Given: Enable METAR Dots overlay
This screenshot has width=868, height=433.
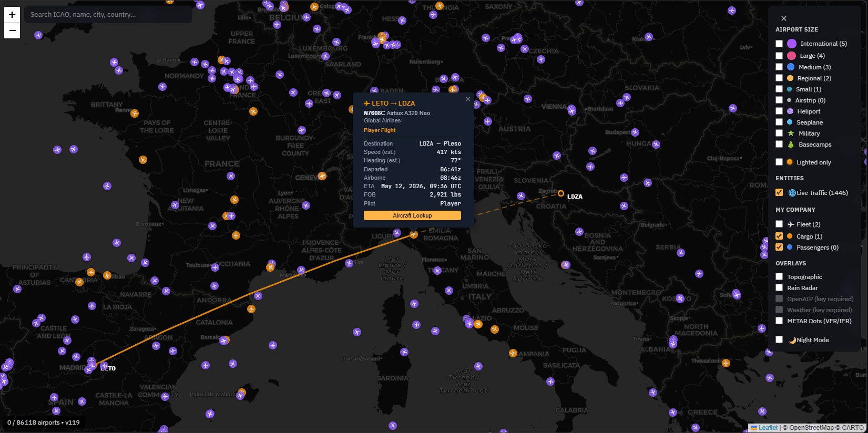Looking at the screenshot, I should [x=779, y=321].
